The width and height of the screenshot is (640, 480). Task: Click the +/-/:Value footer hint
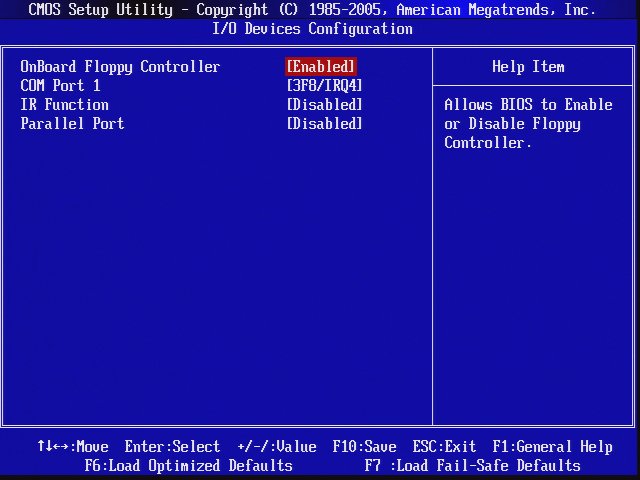[277, 447]
